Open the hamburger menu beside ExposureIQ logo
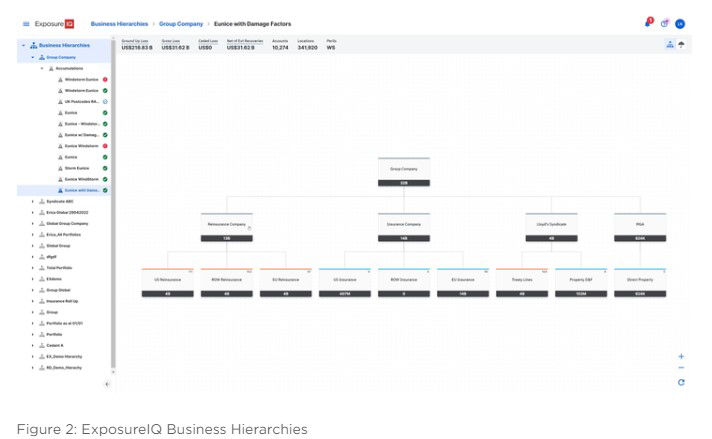 click(26, 24)
